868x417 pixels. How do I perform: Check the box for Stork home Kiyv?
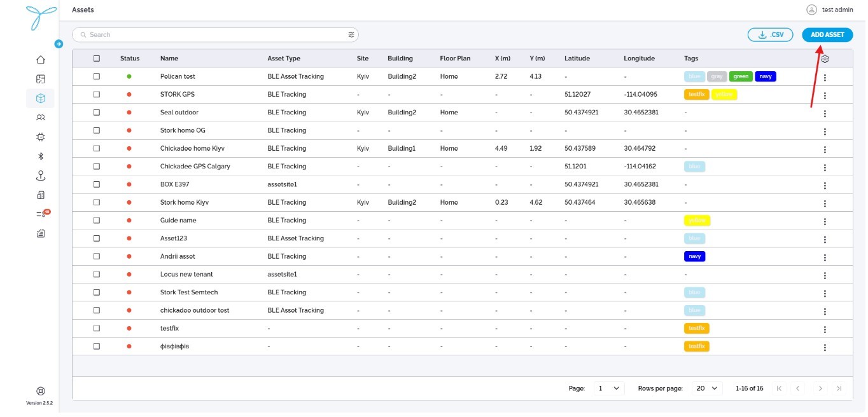coord(97,202)
